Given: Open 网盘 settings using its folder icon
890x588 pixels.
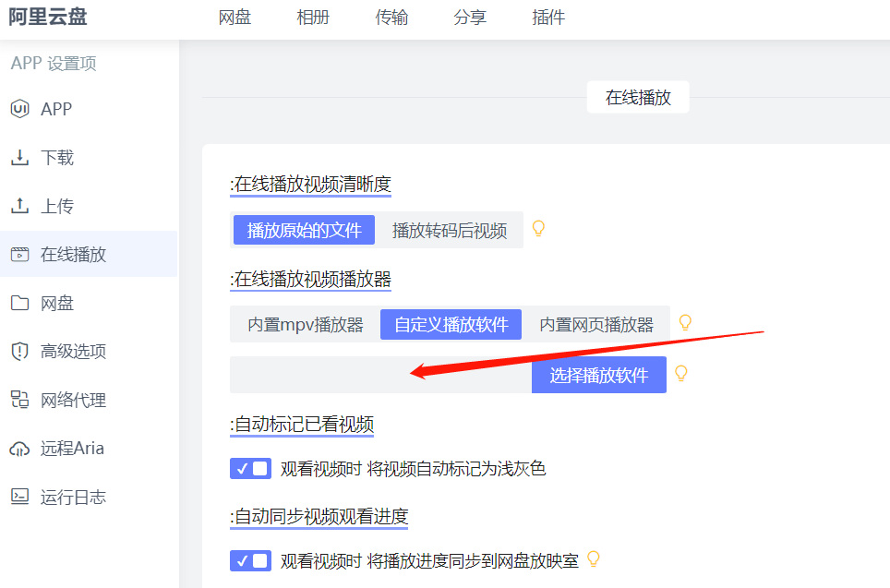Looking at the screenshot, I should click(x=19, y=302).
